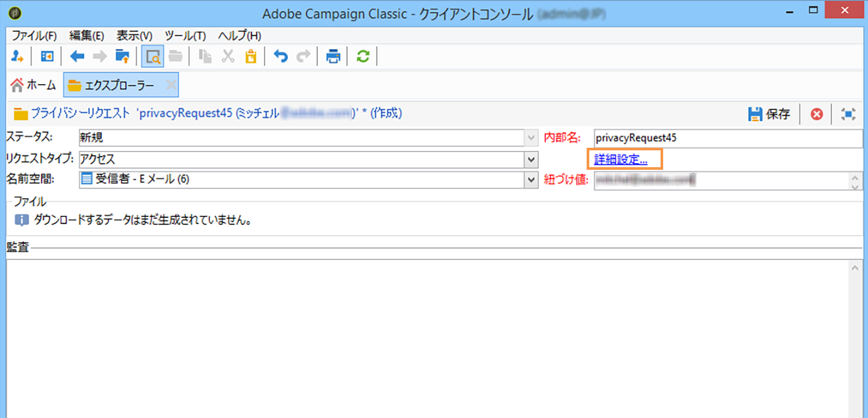Click the blue undo arrow icon

coord(281,56)
